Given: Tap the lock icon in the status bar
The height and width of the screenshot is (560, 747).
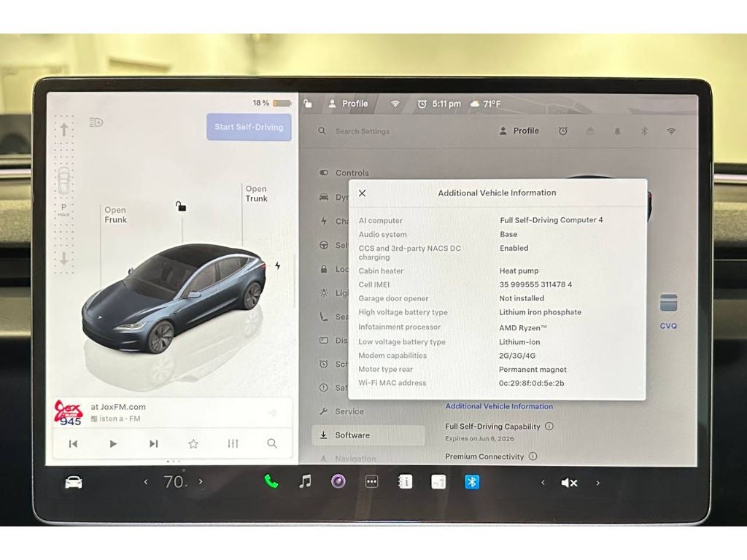Looking at the screenshot, I should [x=308, y=104].
